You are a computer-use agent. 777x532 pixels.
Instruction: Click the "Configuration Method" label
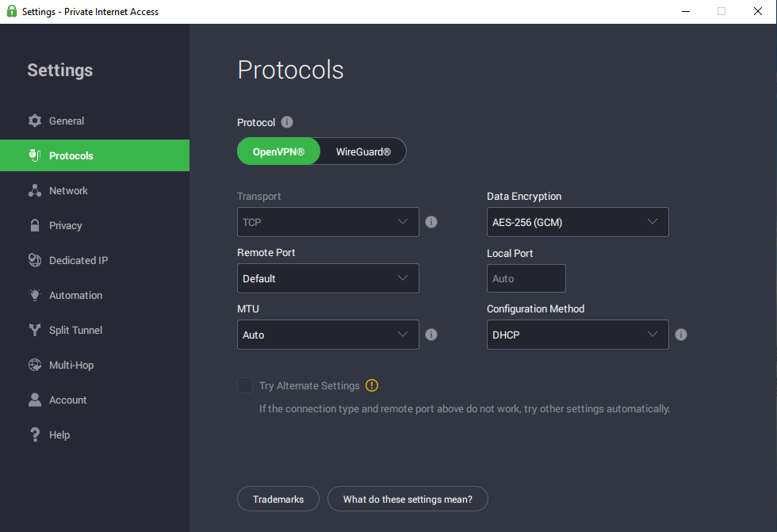coord(536,308)
